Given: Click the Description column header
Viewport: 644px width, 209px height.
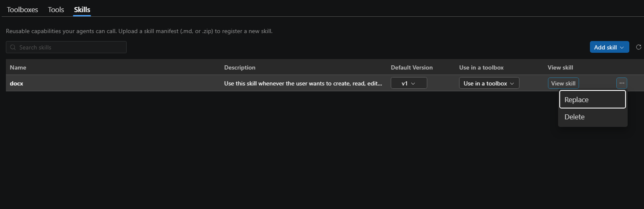Looking at the screenshot, I should pyautogui.click(x=240, y=67).
